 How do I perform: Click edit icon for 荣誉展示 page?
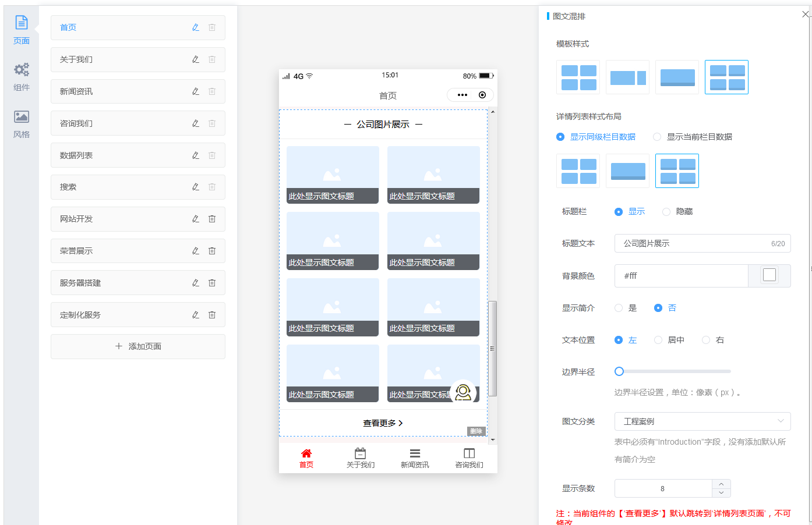pyautogui.click(x=196, y=251)
